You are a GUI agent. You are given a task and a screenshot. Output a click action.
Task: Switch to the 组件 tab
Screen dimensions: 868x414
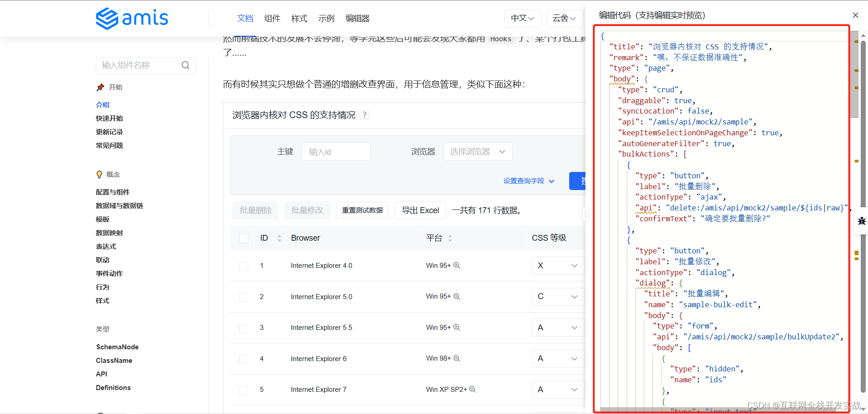(272, 19)
